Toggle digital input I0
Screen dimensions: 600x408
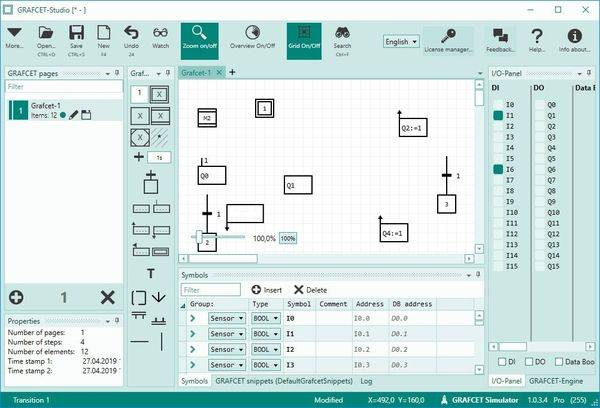coord(498,104)
